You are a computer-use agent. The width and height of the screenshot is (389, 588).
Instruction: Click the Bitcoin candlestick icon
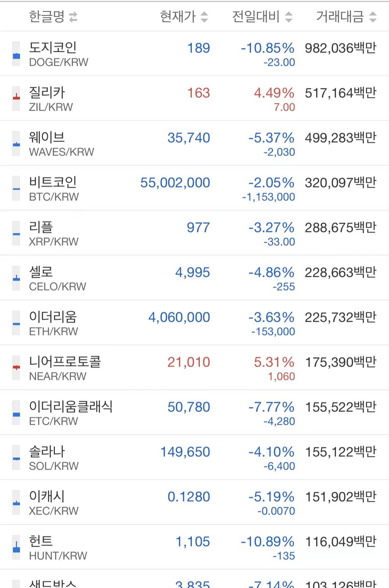16,188
